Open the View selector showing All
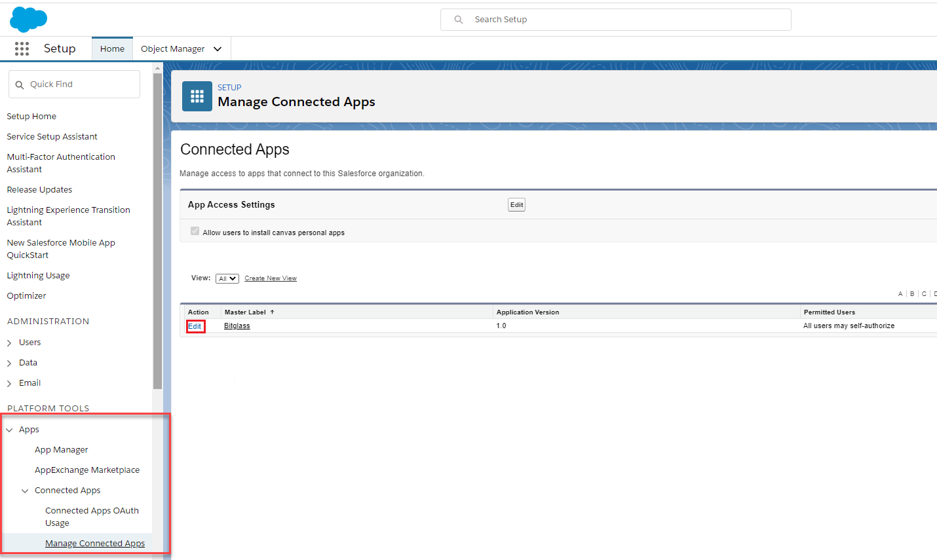Viewport: 937px width, 560px height. [227, 278]
